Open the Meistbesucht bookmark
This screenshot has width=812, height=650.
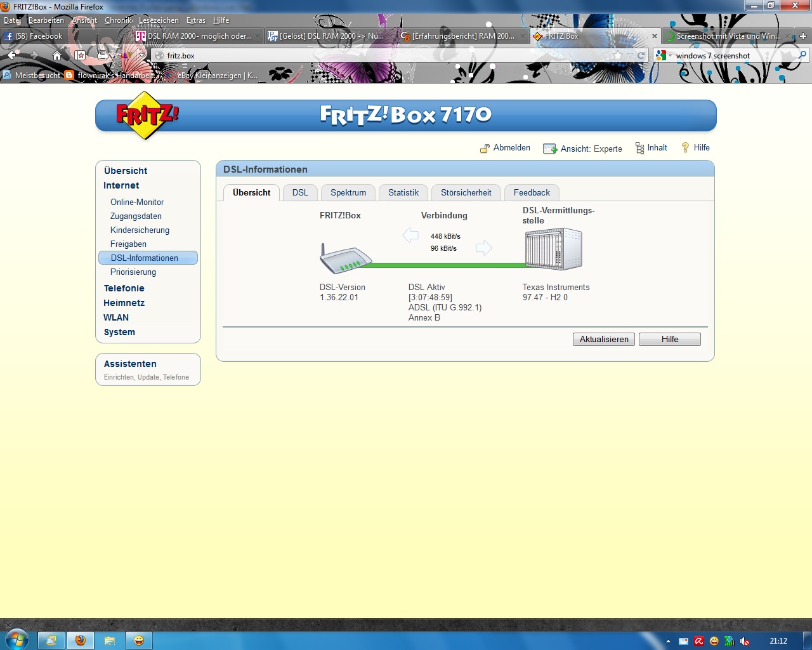pos(32,76)
